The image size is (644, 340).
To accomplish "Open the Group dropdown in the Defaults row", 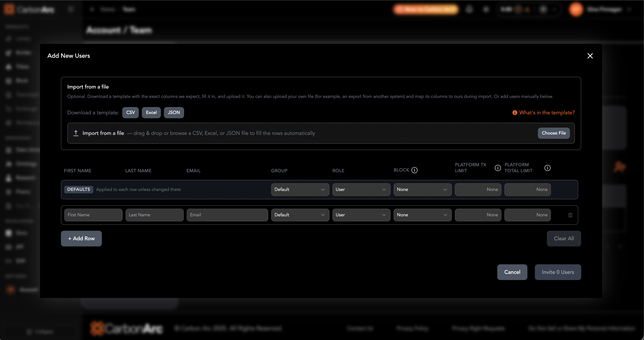I will click(300, 190).
